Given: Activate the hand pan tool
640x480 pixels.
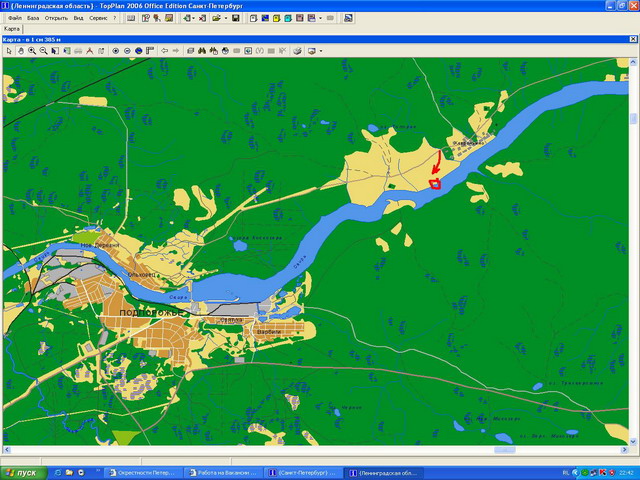Looking at the screenshot, I should click(x=20, y=50).
